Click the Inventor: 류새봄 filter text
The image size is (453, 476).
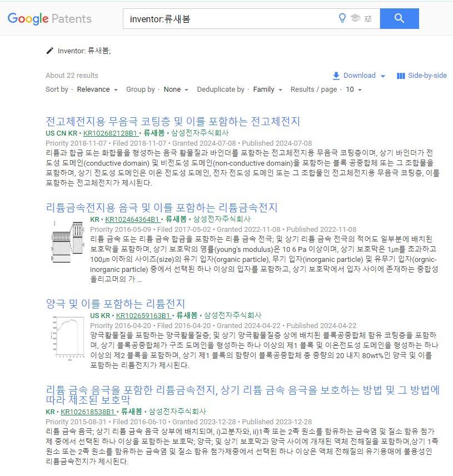84,51
